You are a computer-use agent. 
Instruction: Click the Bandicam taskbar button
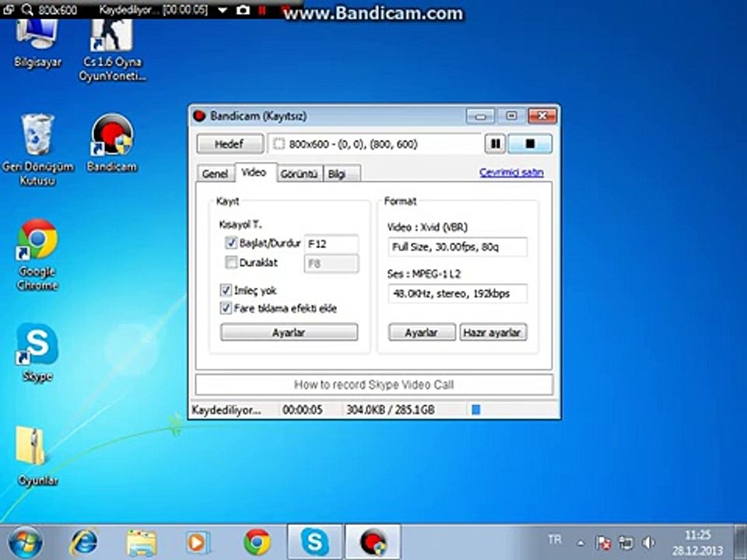tap(373, 542)
